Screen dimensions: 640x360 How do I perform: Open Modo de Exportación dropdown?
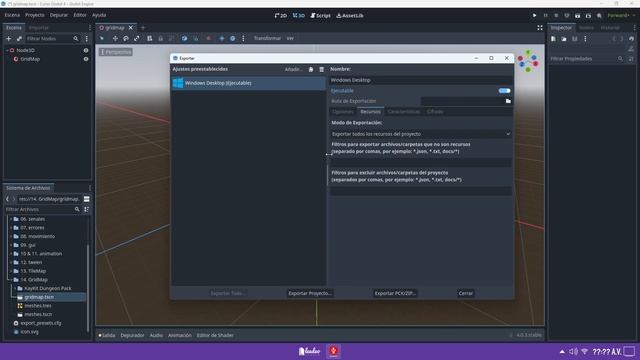coord(421,134)
